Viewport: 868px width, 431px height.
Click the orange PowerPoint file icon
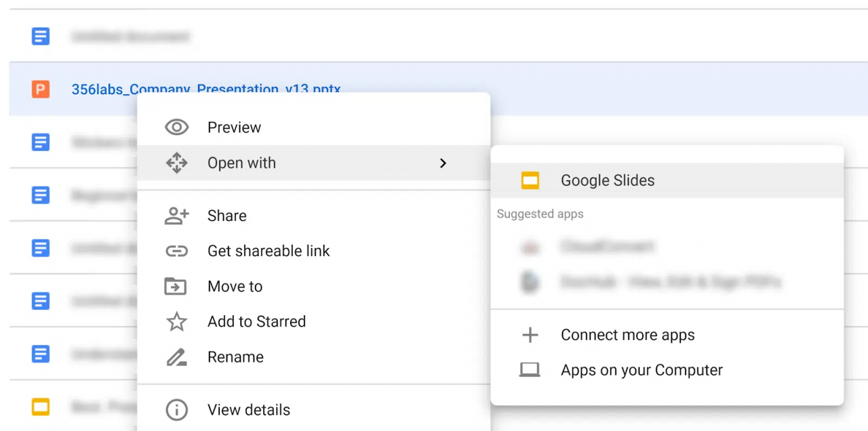40,89
